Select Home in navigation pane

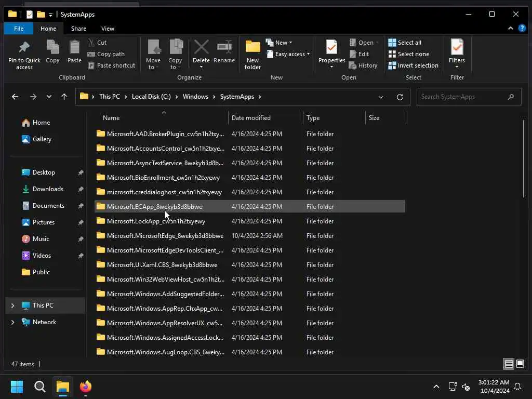[x=41, y=123]
